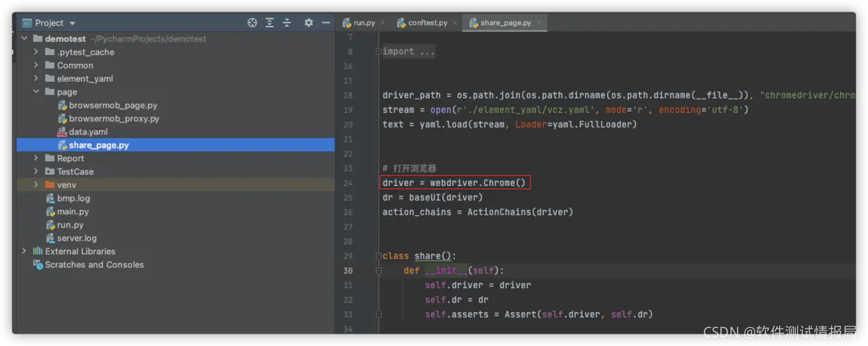
Task: Open run.py file in project tree
Action: pyautogui.click(x=174, y=225)
